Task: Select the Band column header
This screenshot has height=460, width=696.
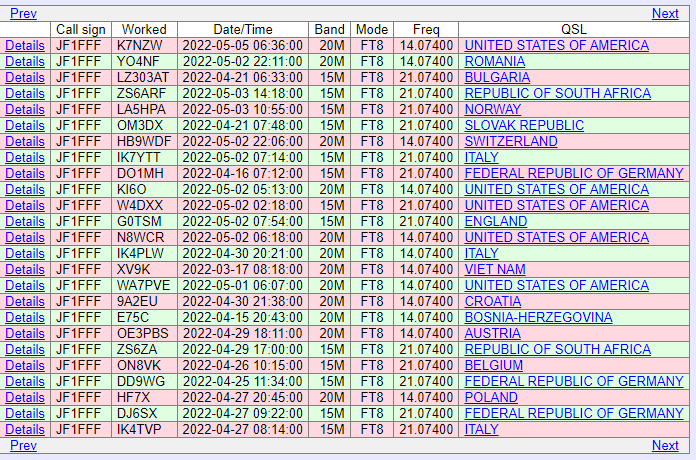Action: 329,29
